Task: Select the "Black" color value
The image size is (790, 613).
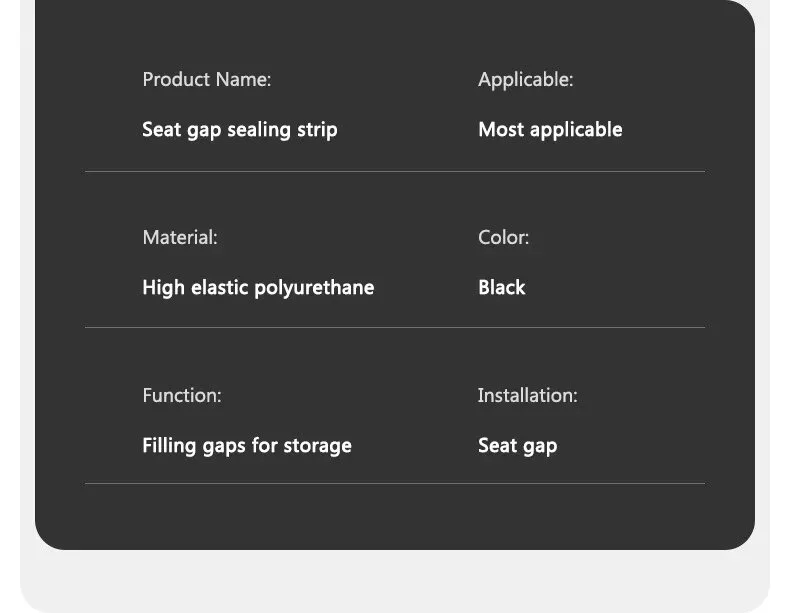Action: (x=501, y=288)
